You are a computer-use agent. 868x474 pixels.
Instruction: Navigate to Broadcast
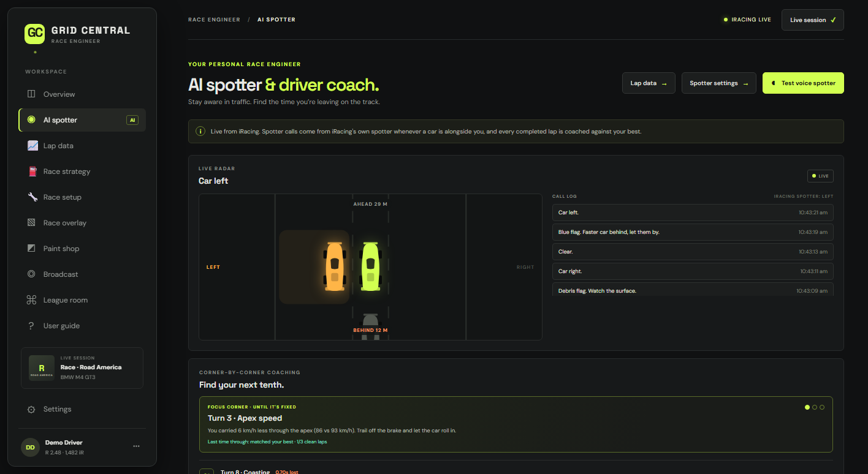click(x=82, y=274)
